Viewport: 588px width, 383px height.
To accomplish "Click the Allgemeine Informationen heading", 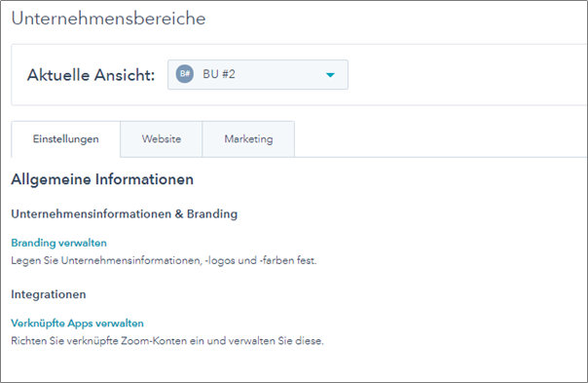I will tap(102, 179).
